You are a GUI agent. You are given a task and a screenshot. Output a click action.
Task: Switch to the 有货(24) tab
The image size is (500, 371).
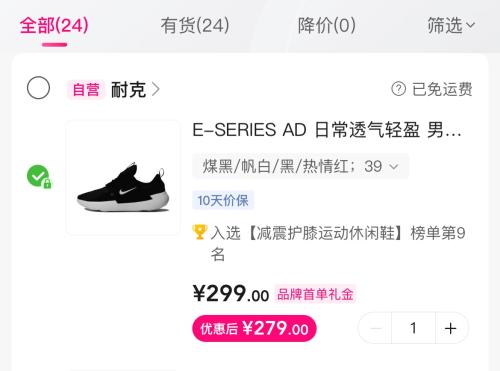[x=195, y=26]
